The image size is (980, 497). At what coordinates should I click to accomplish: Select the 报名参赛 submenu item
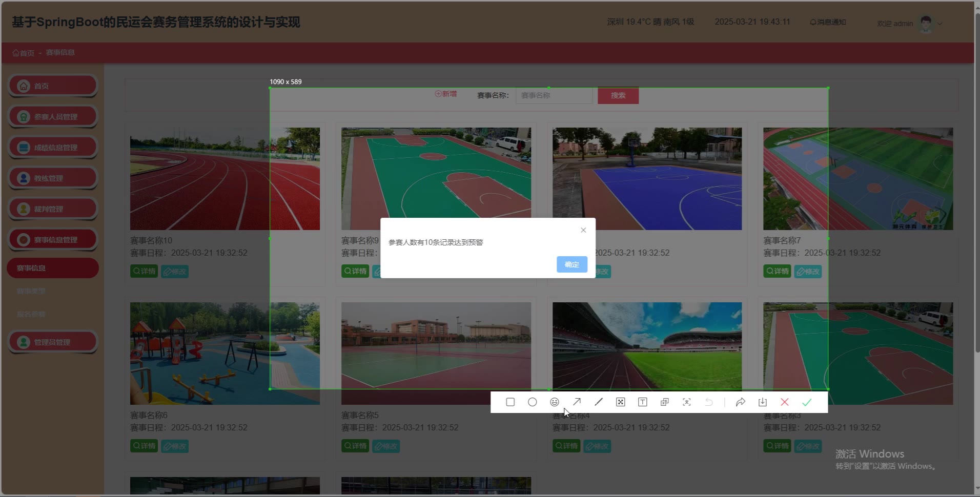[x=31, y=314]
